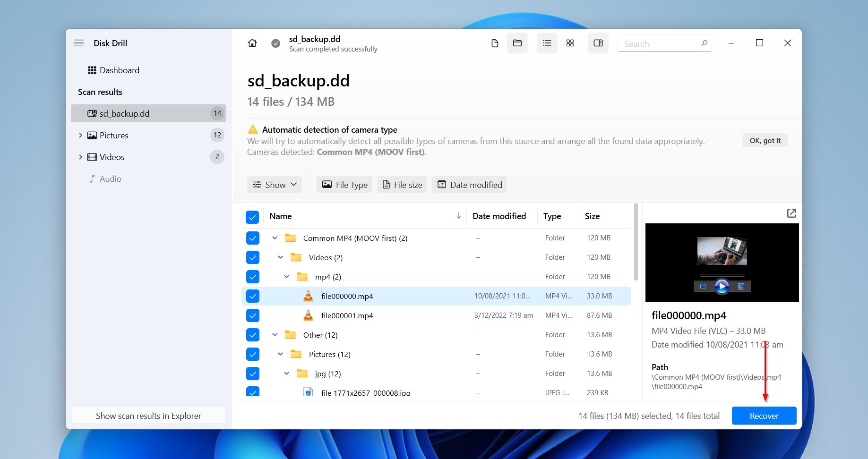Click the file list vertical scrollbar
Screen dimensions: 868x459
[636, 243]
